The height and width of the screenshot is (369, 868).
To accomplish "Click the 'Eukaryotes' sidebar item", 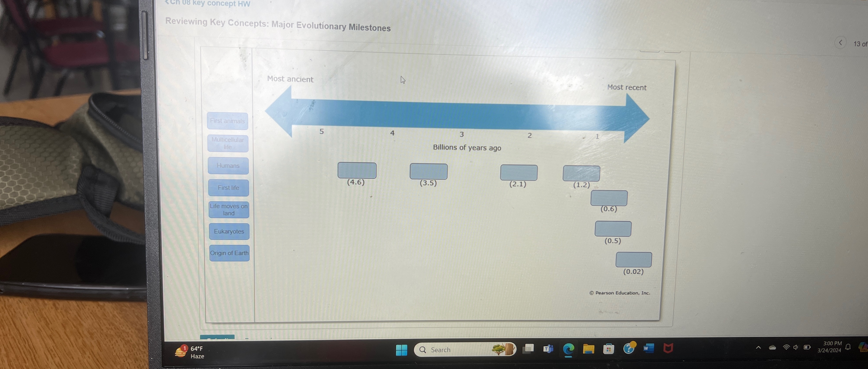I will tap(229, 232).
